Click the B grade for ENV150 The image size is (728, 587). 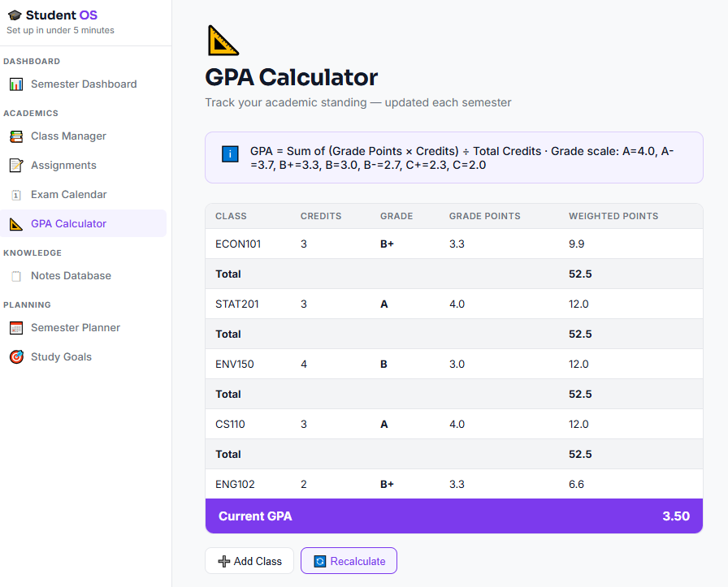[x=383, y=365]
